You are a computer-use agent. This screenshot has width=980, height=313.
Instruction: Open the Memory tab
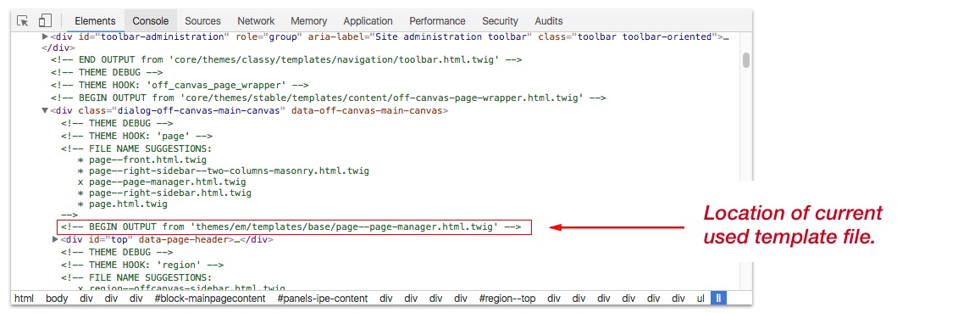point(309,20)
